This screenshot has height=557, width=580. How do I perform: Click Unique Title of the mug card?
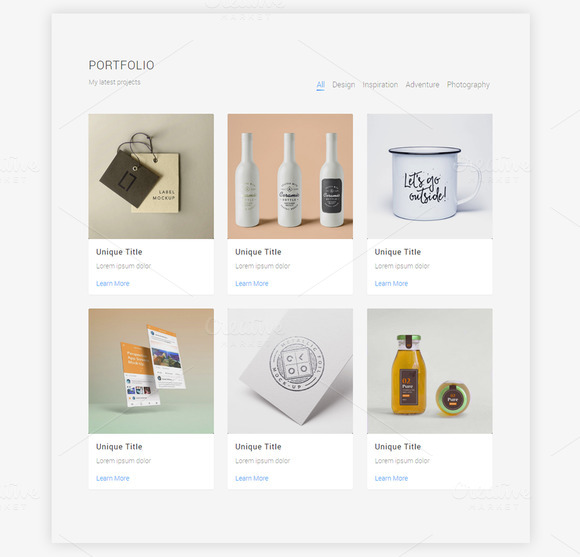[398, 252]
